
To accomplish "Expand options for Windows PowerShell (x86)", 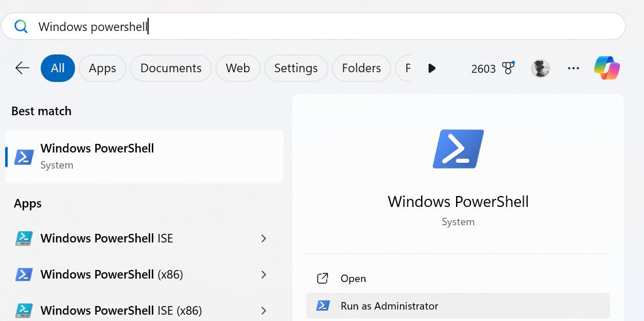I will tap(264, 274).
